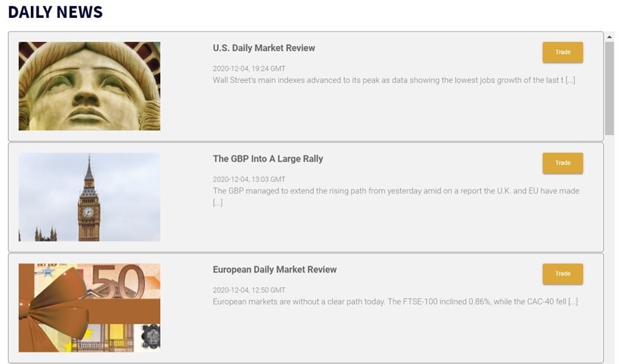The width and height of the screenshot is (618, 364).
Task: Click the 12:50 GMT article timestamp
Action: pos(249,290)
